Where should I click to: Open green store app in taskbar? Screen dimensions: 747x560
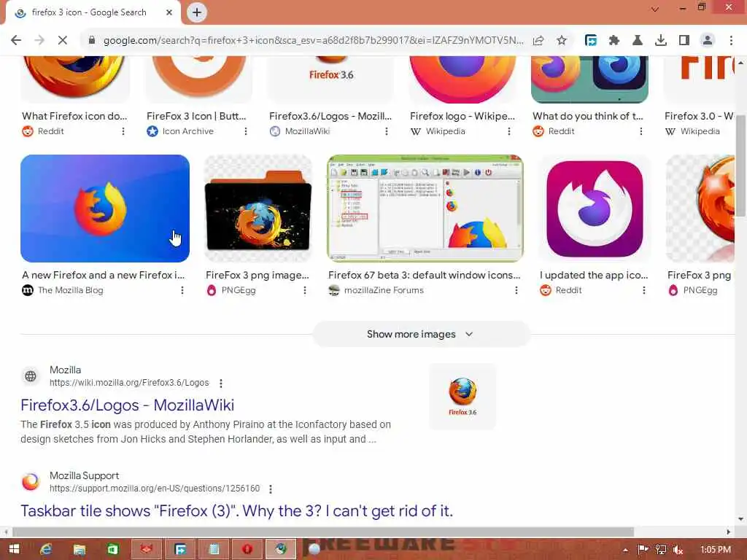pos(112,550)
